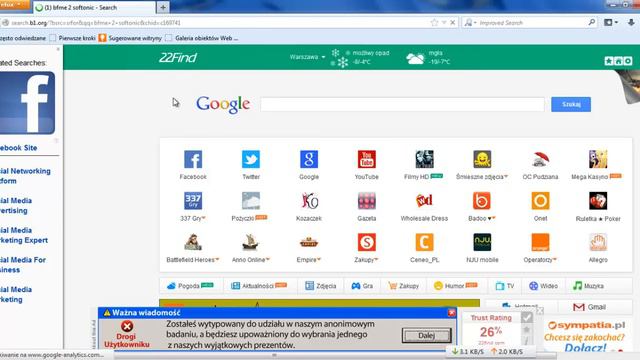Viewport: 640px width, 360px height.
Task: Open the Mega Kasyno shortcut tile
Action: pos(598,165)
